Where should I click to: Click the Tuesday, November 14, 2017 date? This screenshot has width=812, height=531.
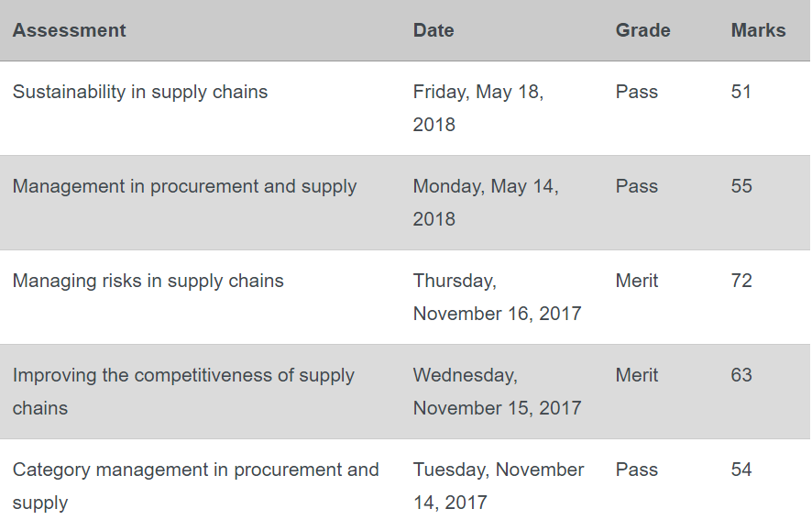(x=499, y=486)
